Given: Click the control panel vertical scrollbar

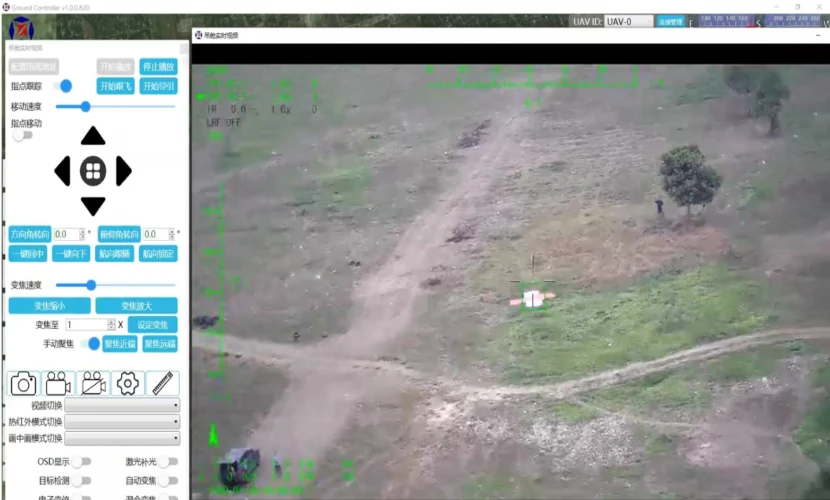Looking at the screenshot, I should [184, 49].
